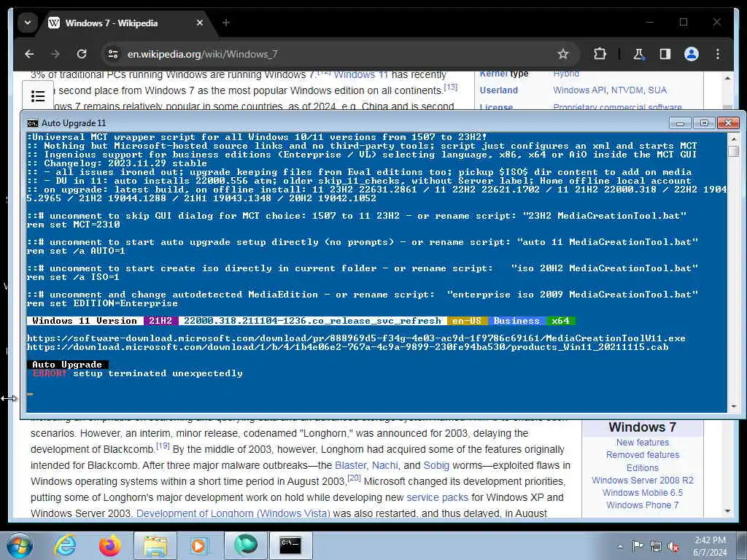Image resolution: width=747 pixels, height=560 pixels.
Task: Click the forward navigation arrow in Chrome
Action: click(x=55, y=54)
